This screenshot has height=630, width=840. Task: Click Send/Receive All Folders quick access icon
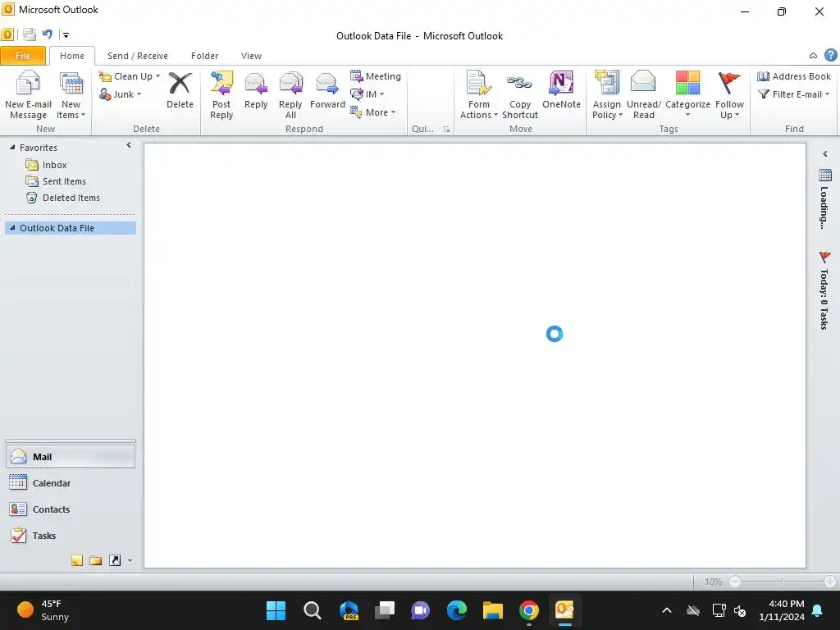click(30, 34)
